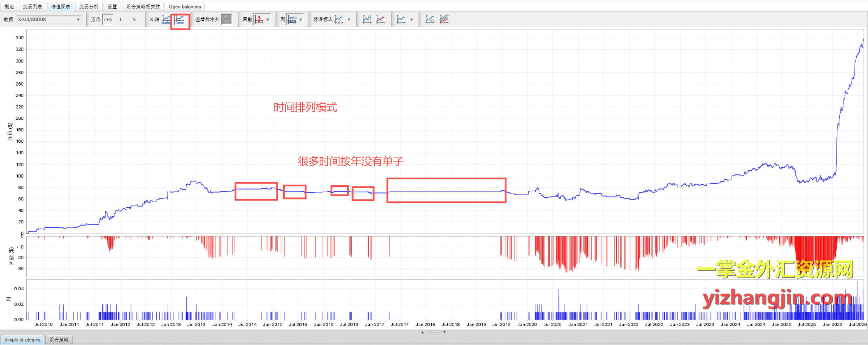Click the panel collapse up arrow
This screenshot has height=345, width=868.
423,332
